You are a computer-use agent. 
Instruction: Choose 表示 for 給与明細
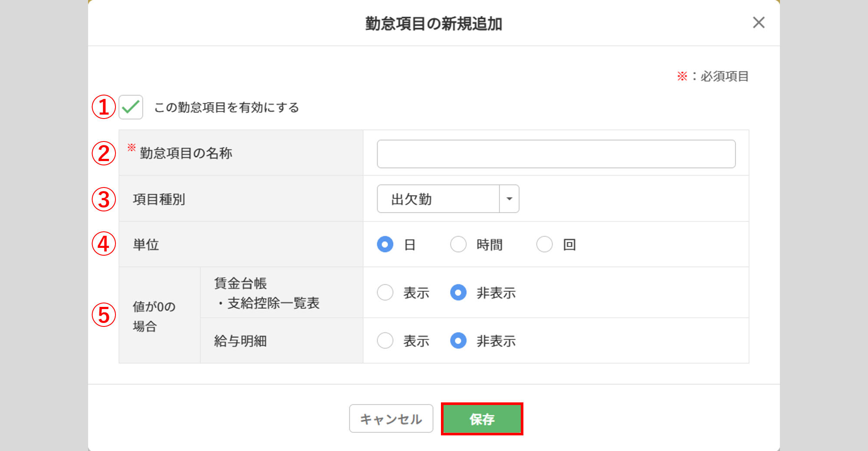(x=385, y=341)
